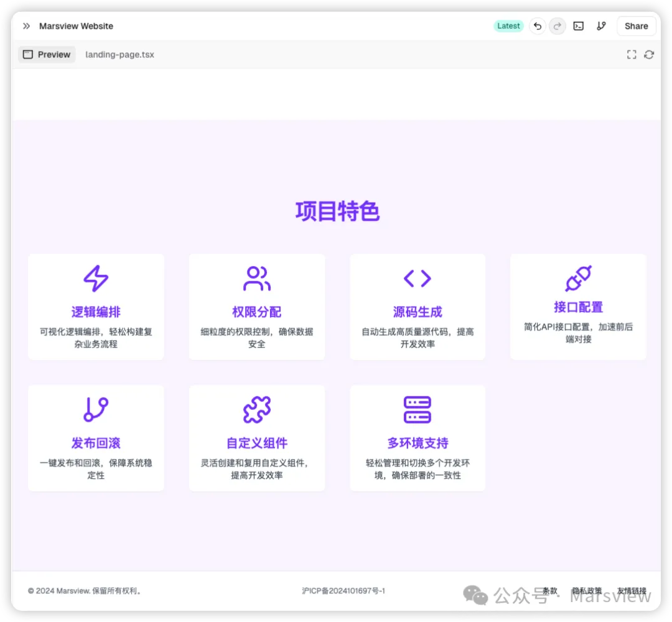Select the 发布回滚 card heading
This screenshot has width=672, height=622.
point(96,443)
